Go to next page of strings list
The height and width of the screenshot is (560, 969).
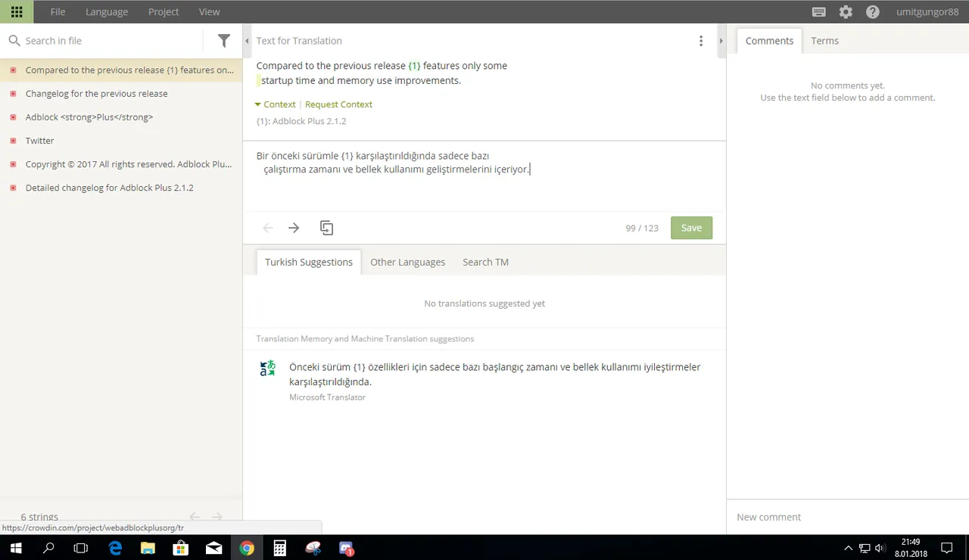pos(217,517)
